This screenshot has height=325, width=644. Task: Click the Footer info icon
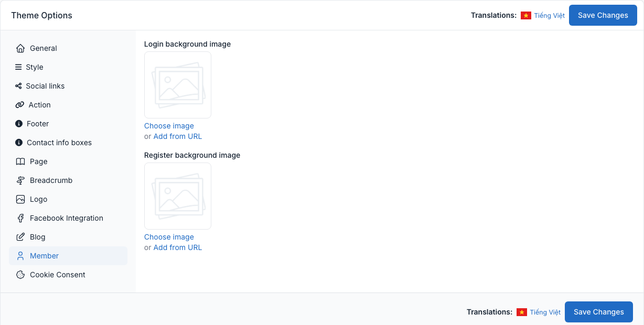tap(19, 124)
